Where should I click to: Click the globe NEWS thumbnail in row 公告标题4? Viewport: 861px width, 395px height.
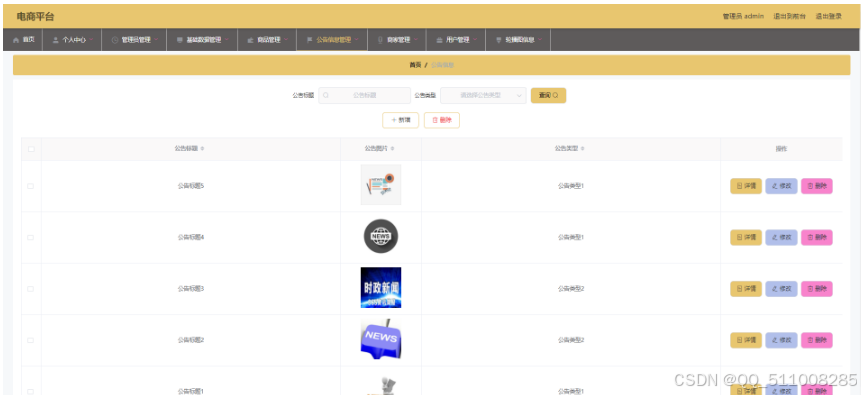coord(381,236)
